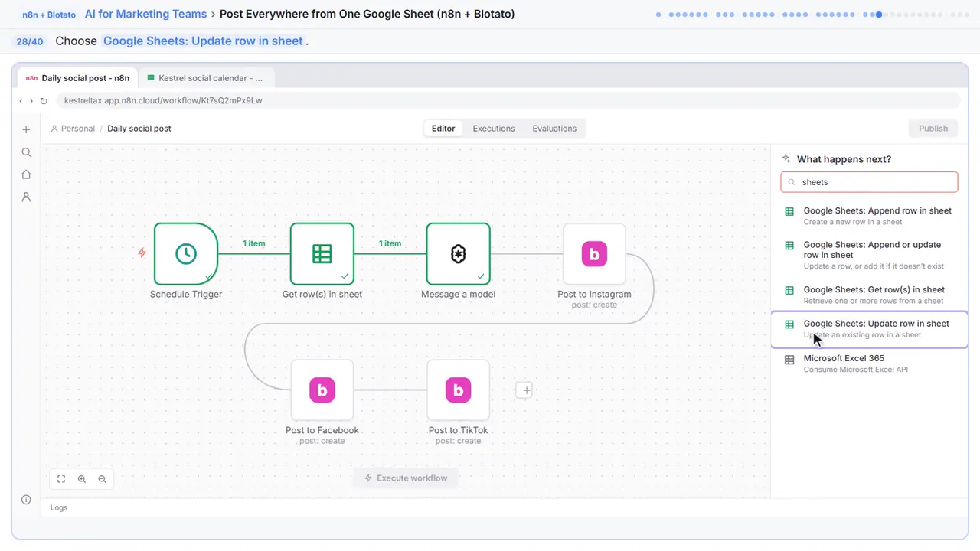Open the Kestrel social calendar browser tab
Viewport: 980px width, 551px height.
(206, 78)
